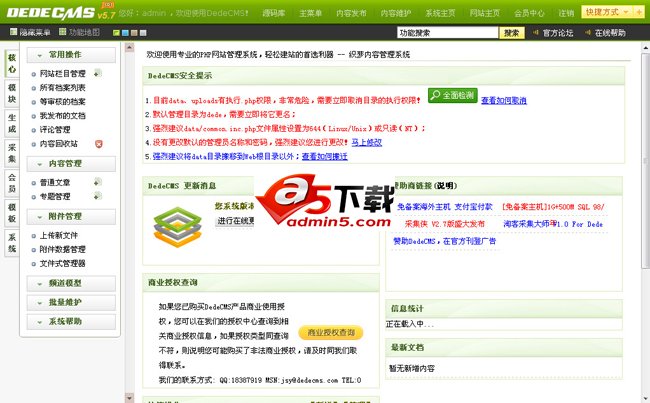
Task: Open the 官方论坛 link
Action: [x=558, y=33]
